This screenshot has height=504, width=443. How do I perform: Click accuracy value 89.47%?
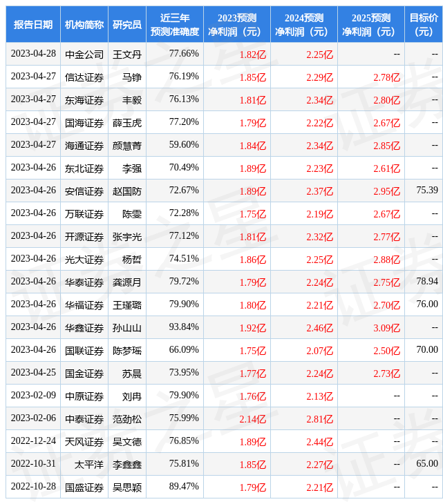click(184, 487)
